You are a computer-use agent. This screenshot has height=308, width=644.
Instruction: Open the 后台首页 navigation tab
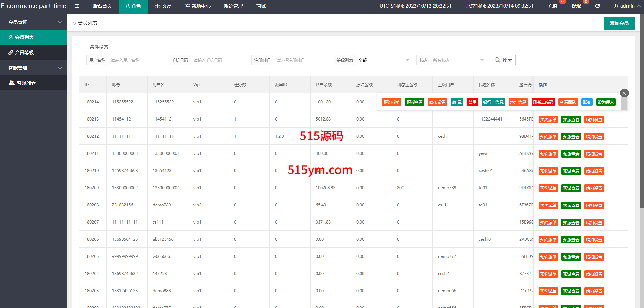102,6
